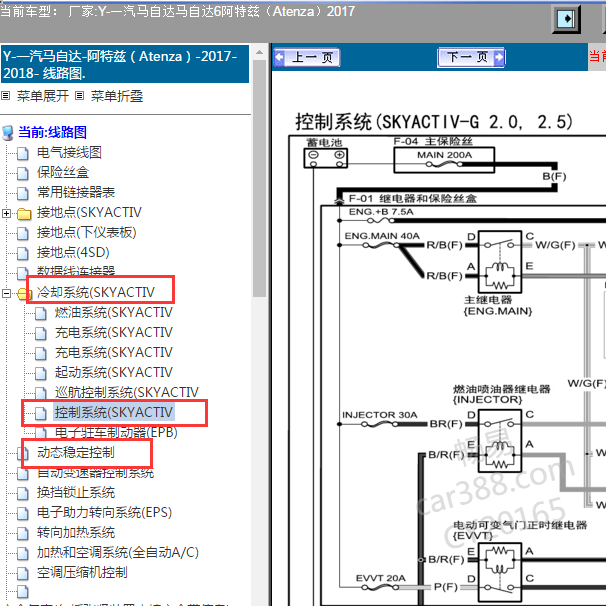606x606 pixels.
Task: Open 加热和空调系统(全自动A/C) item
Action: [x=117, y=553]
